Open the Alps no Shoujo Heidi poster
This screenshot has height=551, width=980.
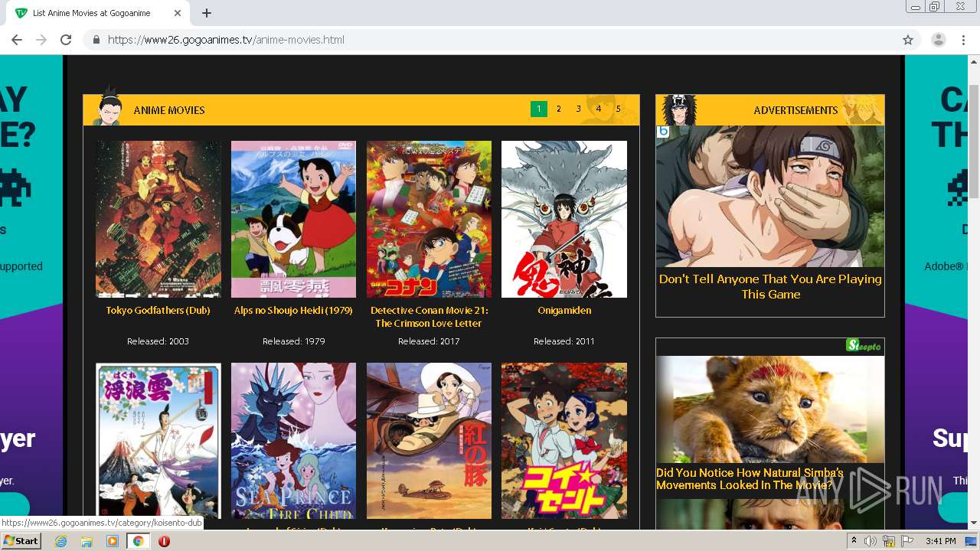(293, 219)
